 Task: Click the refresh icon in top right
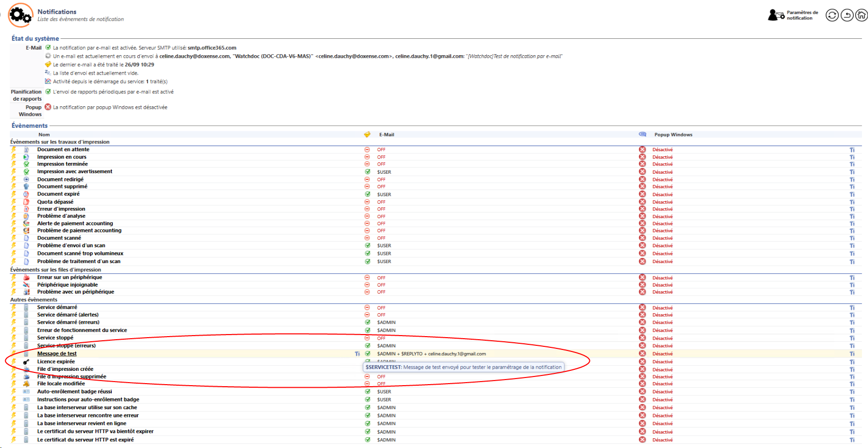pos(832,15)
